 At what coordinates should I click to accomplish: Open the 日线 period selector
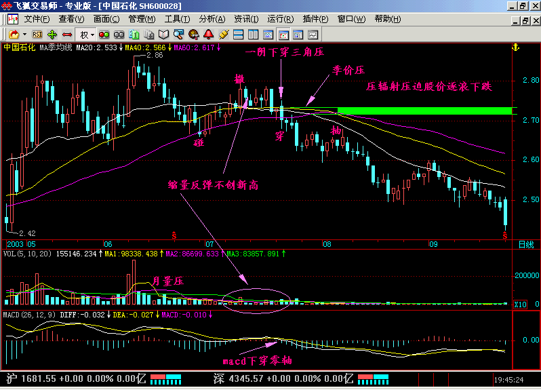tap(525, 243)
